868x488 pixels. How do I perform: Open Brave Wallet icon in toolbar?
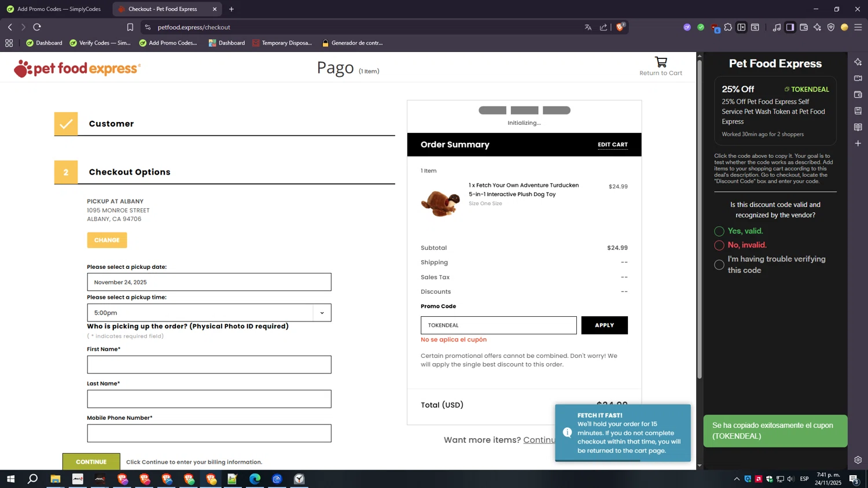point(804,27)
